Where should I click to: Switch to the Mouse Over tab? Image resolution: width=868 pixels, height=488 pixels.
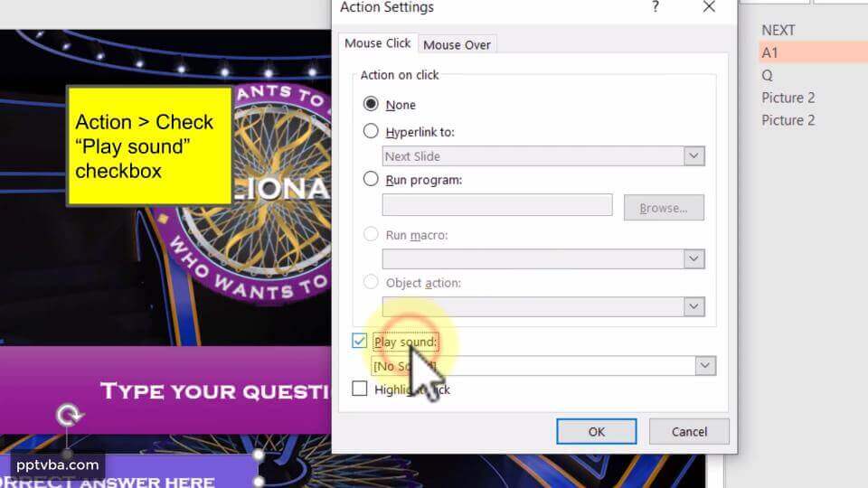(x=457, y=45)
